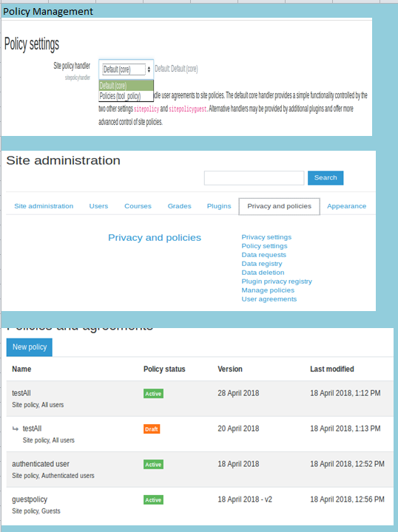Open the User agreements link
This screenshot has width=398, height=532.
click(x=269, y=299)
